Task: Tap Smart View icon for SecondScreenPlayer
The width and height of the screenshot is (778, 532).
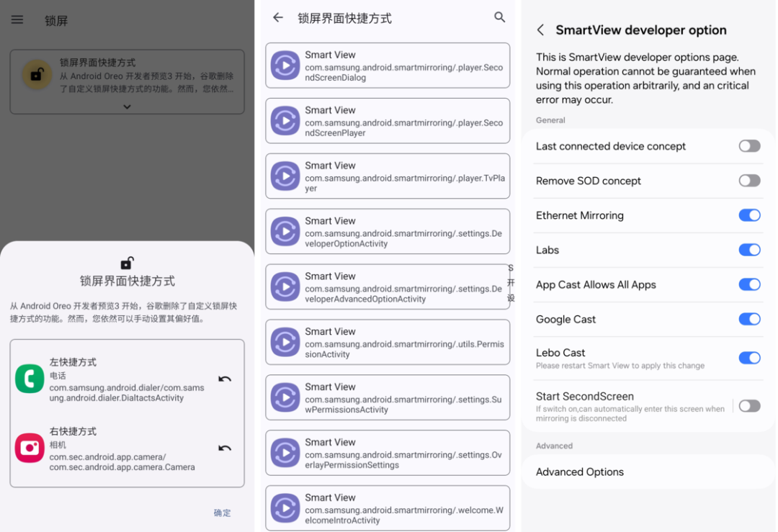Action: [x=285, y=121]
